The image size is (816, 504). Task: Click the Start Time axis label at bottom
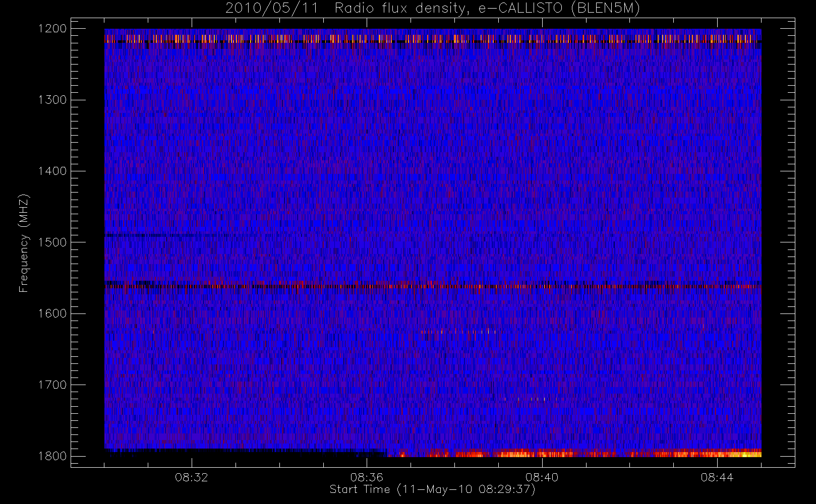click(x=432, y=489)
